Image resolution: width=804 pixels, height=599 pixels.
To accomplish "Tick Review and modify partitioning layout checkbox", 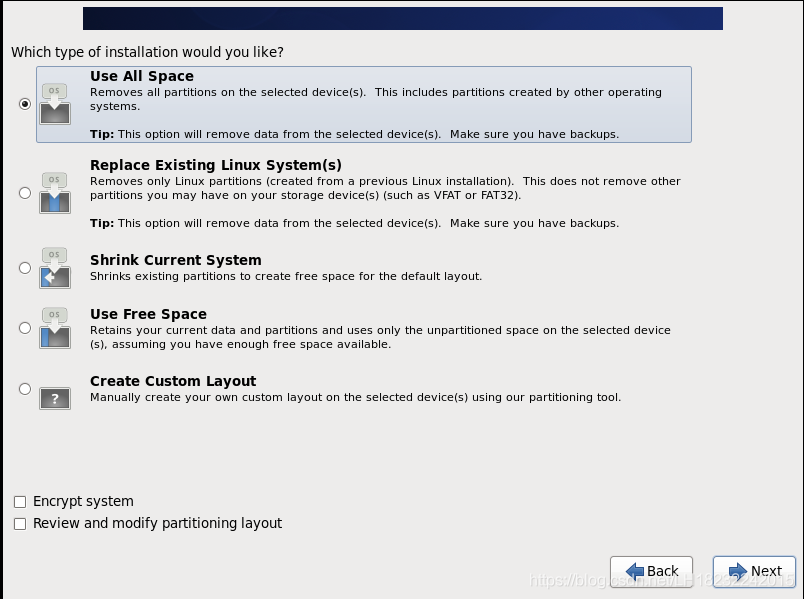I will pos(20,524).
